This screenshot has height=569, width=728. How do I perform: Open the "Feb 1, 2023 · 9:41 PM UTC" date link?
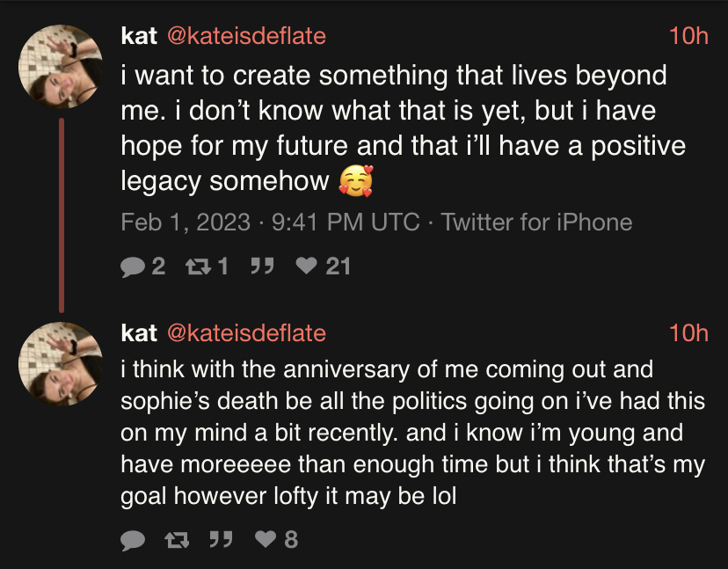point(269,222)
